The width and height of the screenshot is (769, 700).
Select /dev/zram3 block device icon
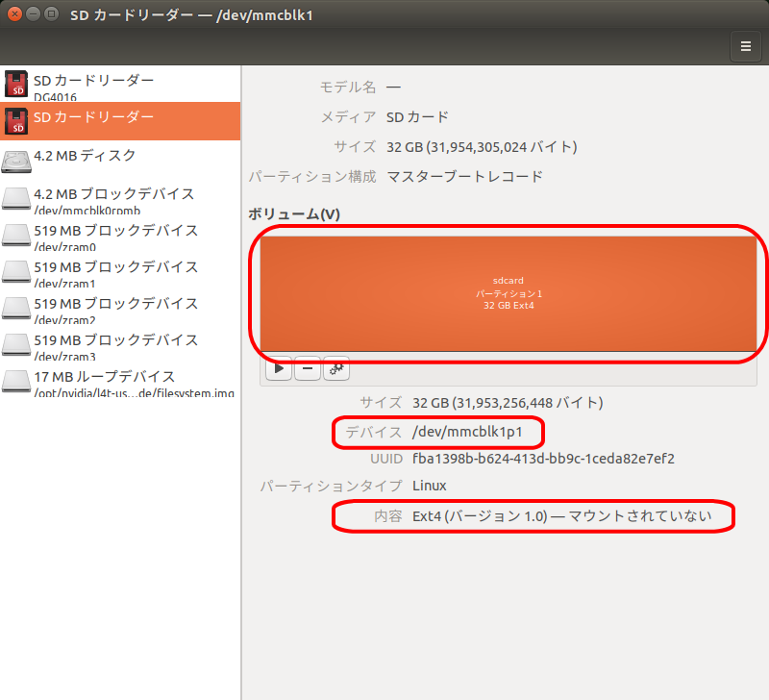(16, 345)
